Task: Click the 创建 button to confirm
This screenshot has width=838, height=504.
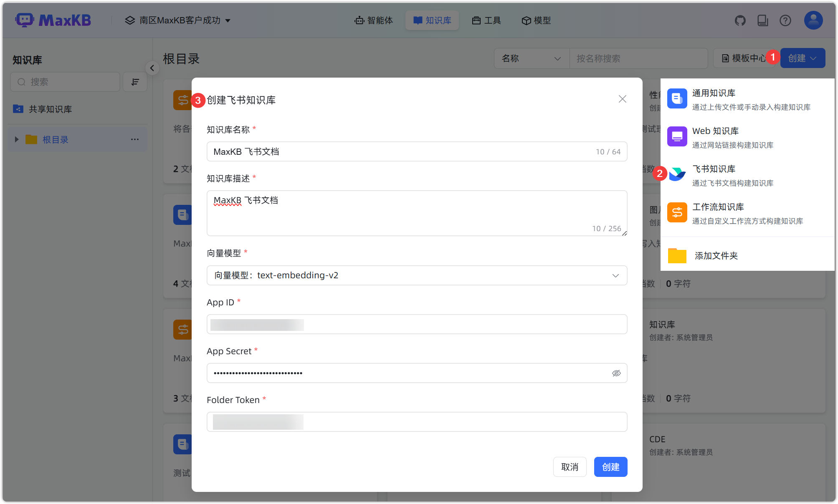Action: click(x=610, y=467)
